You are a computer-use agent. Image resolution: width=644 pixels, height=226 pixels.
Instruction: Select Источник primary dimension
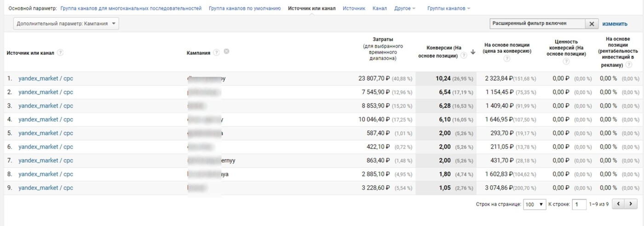pyautogui.click(x=354, y=9)
